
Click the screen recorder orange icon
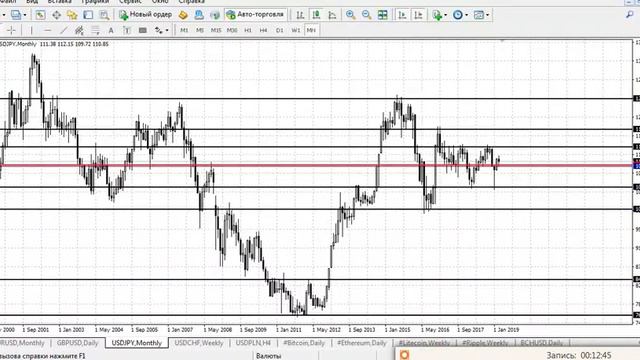click(x=404, y=355)
